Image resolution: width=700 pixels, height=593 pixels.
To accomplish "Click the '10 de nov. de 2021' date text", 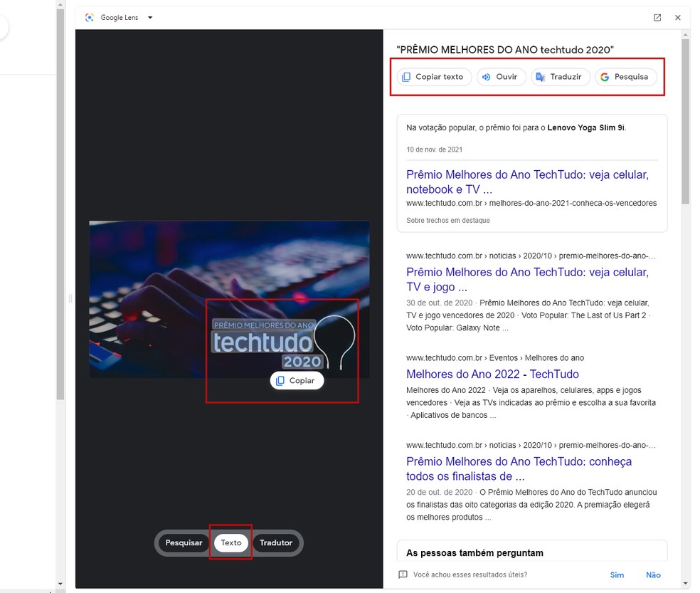I will click(434, 149).
